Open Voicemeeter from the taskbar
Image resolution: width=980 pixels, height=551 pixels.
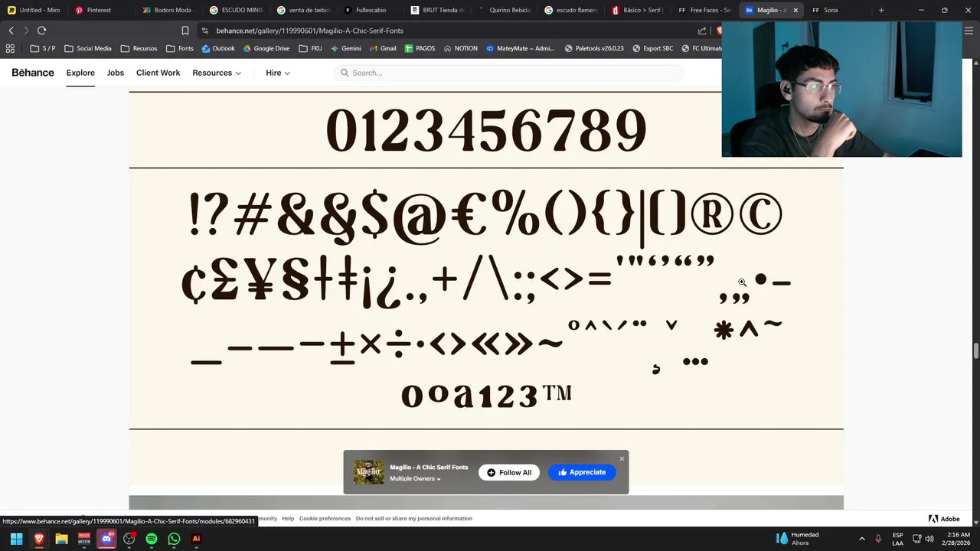(84, 539)
